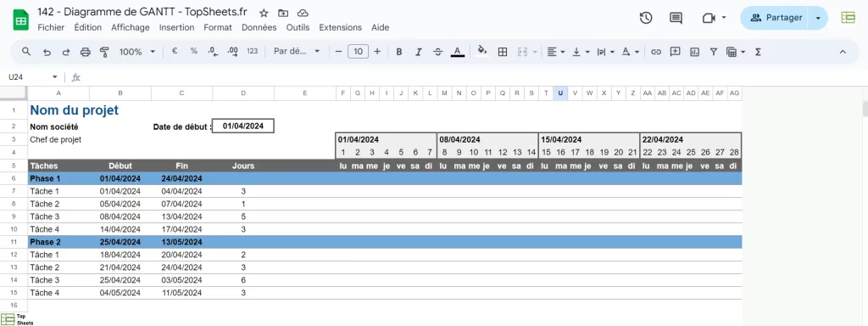The height and width of the screenshot is (326, 868).
Task: Select column U header
Action: (x=561, y=93)
